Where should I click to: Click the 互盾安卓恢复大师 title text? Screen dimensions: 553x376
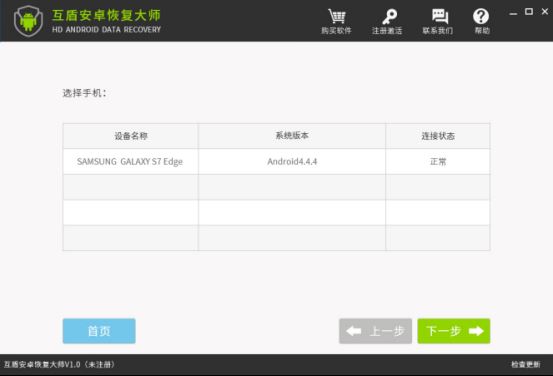tap(106, 15)
